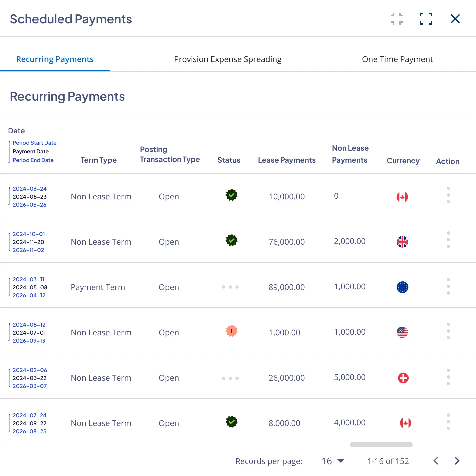
Task: Click Payment Term cell
Action: click(x=98, y=287)
